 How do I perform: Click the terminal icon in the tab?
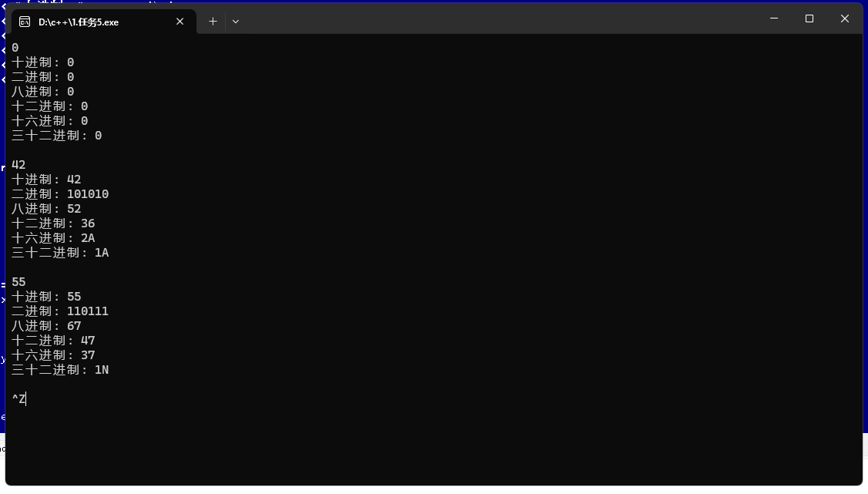[x=25, y=22]
